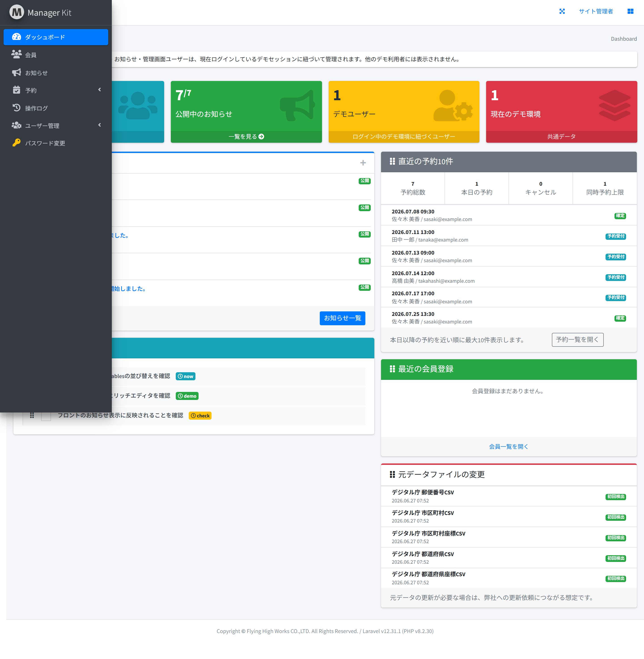
Task: Open お知らせ in the sidebar
Action: 56,73
